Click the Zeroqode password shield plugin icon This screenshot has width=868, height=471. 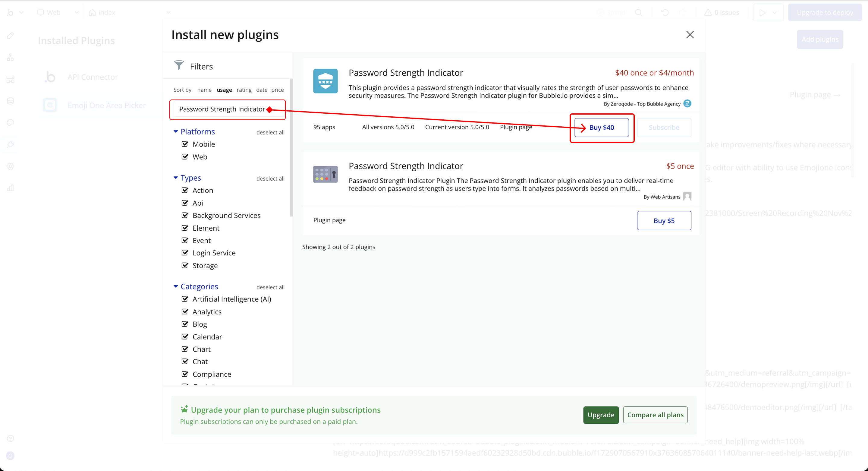[x=325, y=81]
